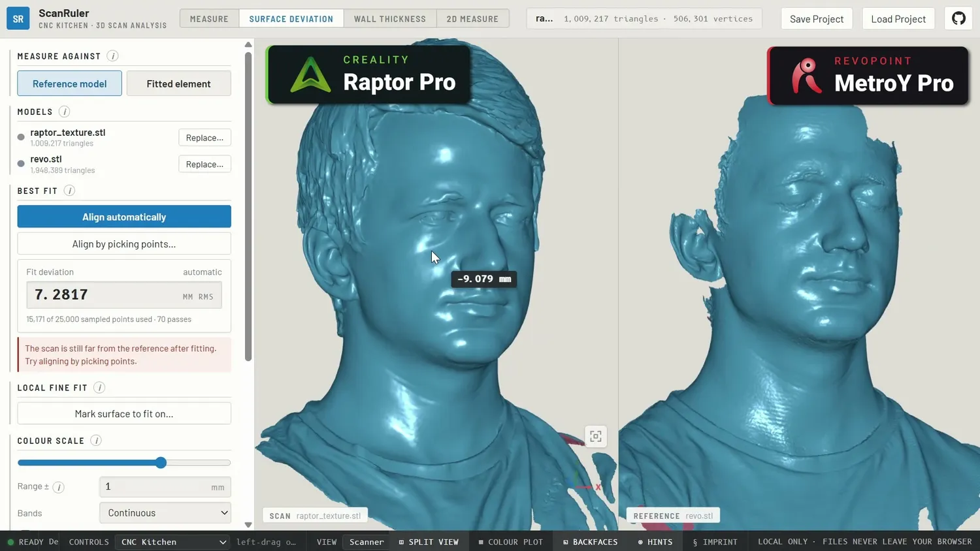Viewport: 980px width, 551px height.
Task: Switch to the Surface Deviation tab
Action: [x=291, y=19]
